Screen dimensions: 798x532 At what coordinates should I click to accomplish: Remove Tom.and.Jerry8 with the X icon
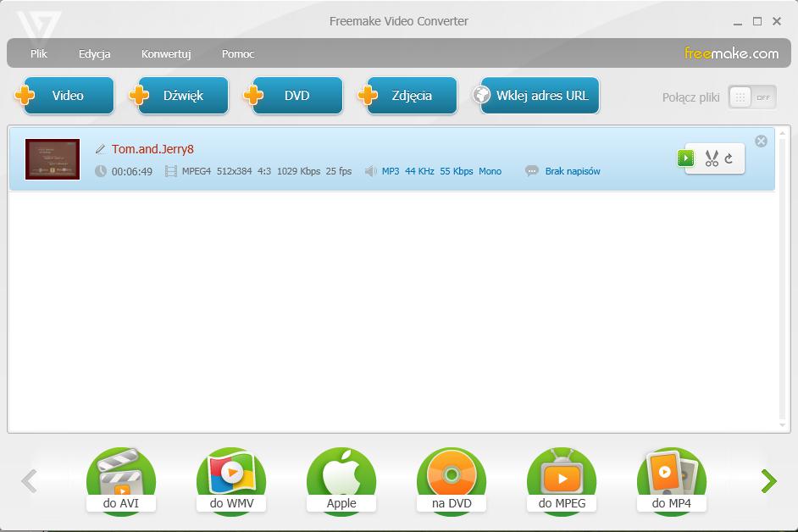pos(761,141)
